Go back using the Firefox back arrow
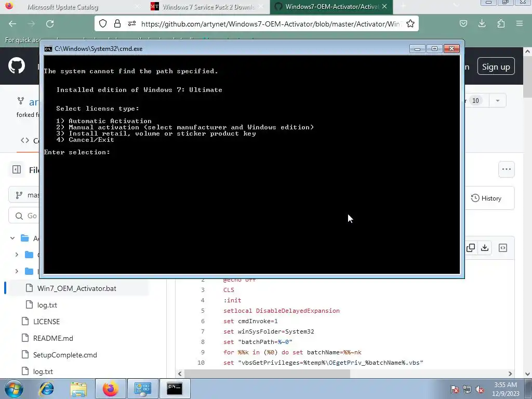Screen dimensions: 532x399 pyautogui.click(x=12, y=24)
